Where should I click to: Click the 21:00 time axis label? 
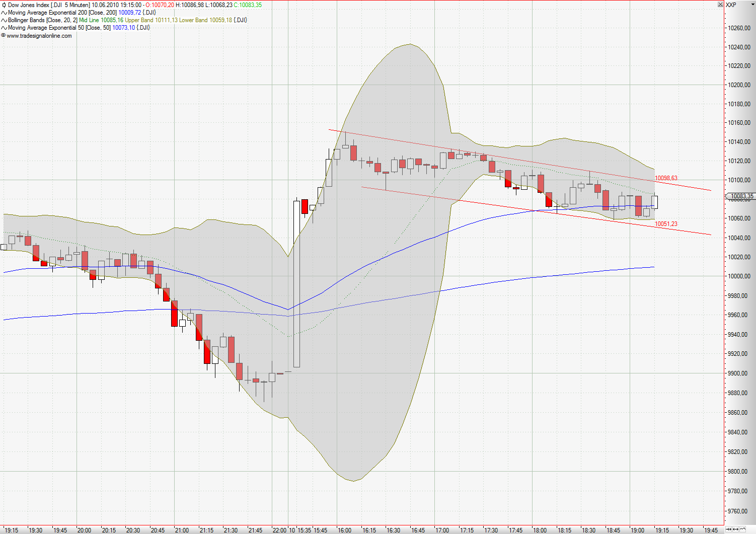(x=182, y=530)
